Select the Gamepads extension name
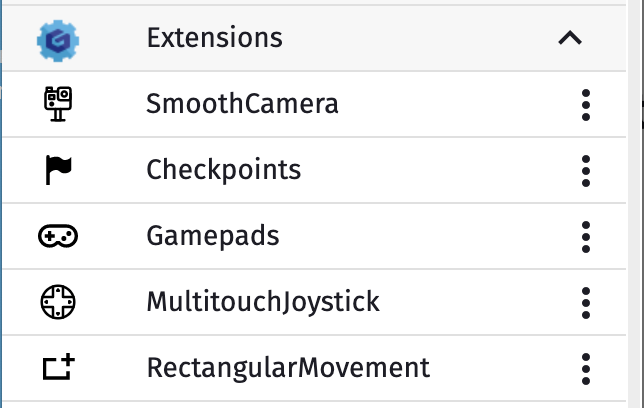 [212, 236]
